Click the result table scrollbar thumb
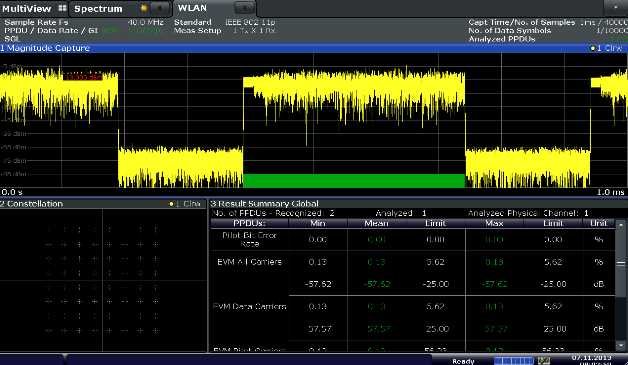The width and height of the screenshot is (628, 365). (621, 263)
